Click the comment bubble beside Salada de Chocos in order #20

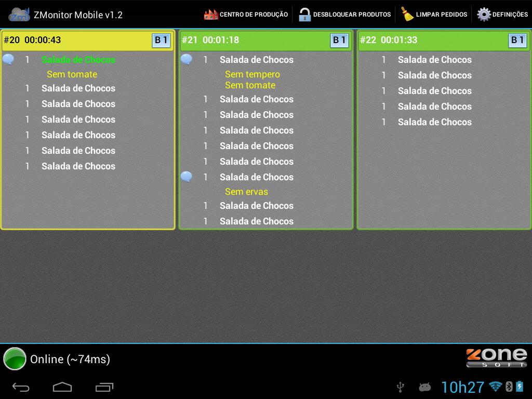coord(8,59)
